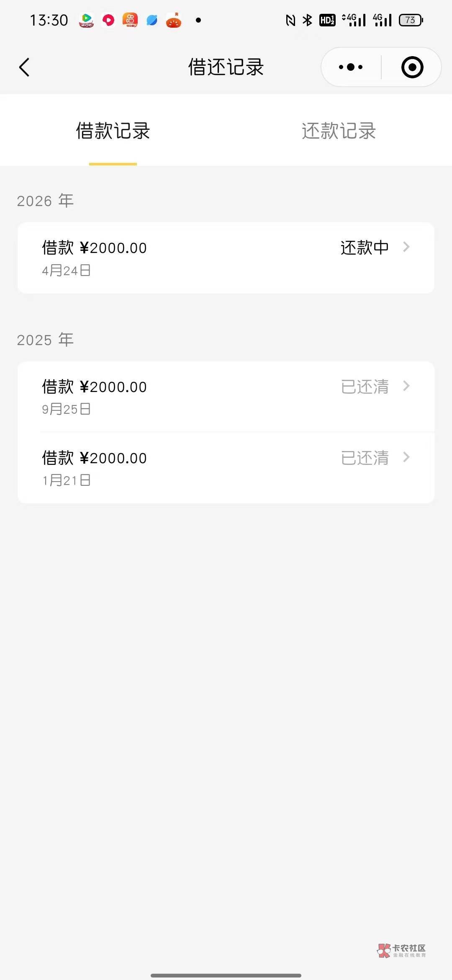
Task: Switch to the 还款记录 tab
Action: point(339,131)
